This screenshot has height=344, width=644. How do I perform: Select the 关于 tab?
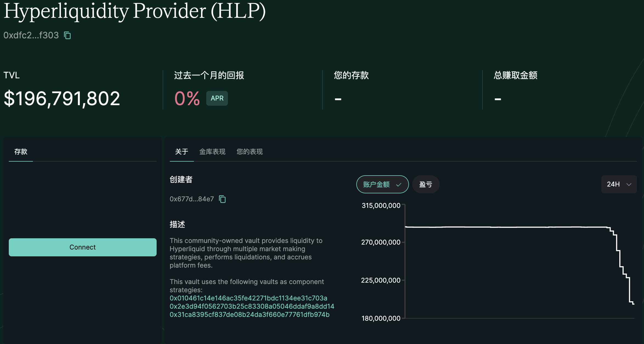182,152
